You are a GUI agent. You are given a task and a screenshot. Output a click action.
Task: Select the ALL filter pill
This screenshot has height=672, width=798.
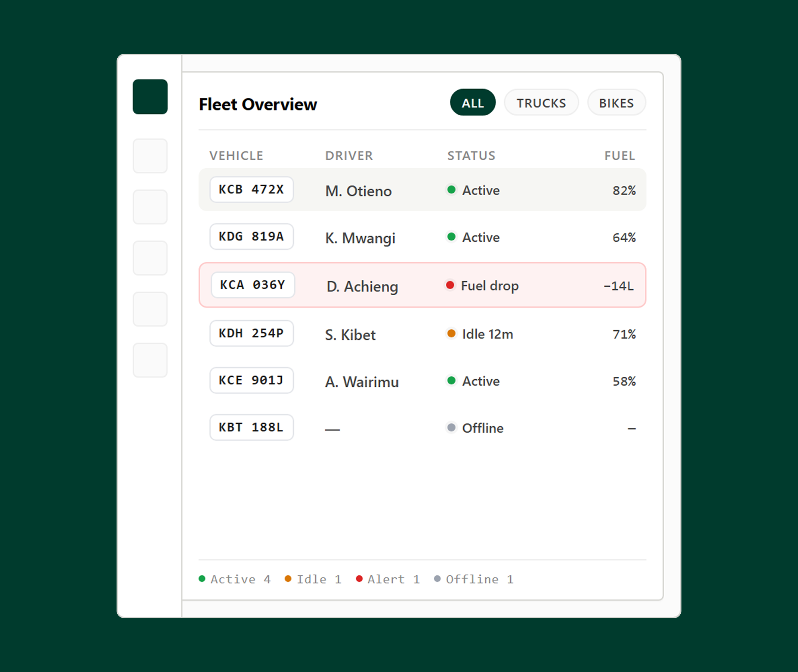coord(473,102)
